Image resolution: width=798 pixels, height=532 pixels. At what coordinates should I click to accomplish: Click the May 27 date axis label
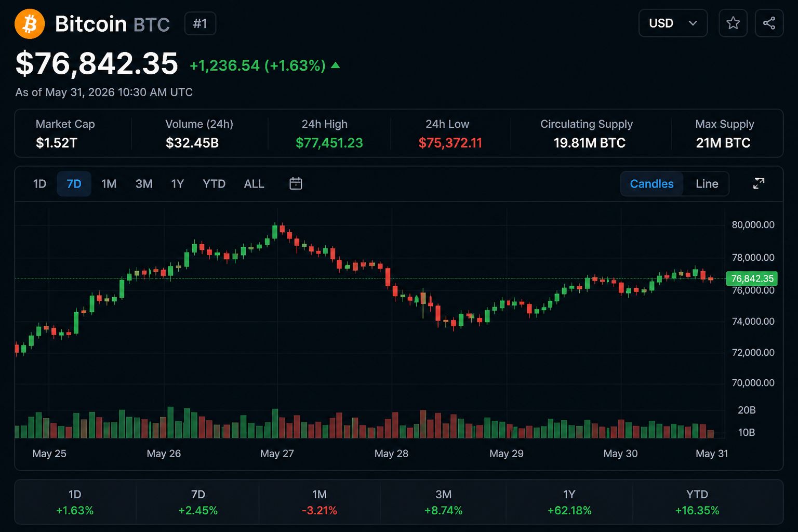click(277, 454)
